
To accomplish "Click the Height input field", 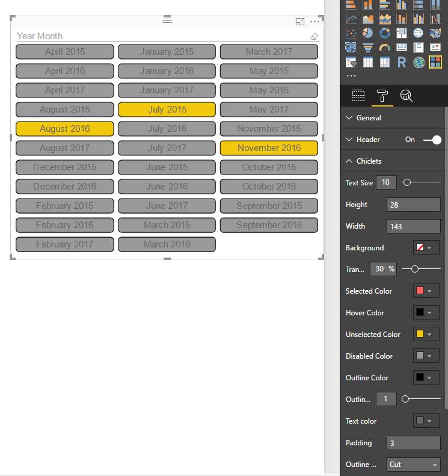I will click(413, 205).
